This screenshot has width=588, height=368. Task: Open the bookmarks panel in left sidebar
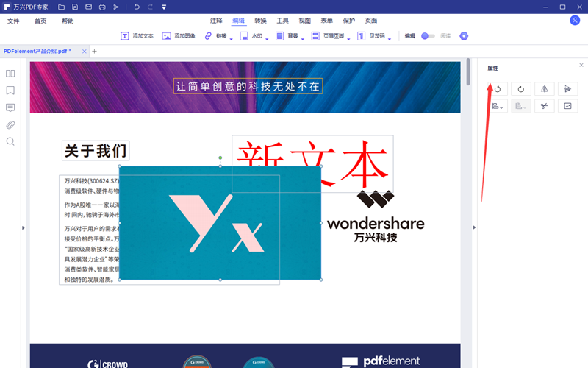(x=10, y=91)
